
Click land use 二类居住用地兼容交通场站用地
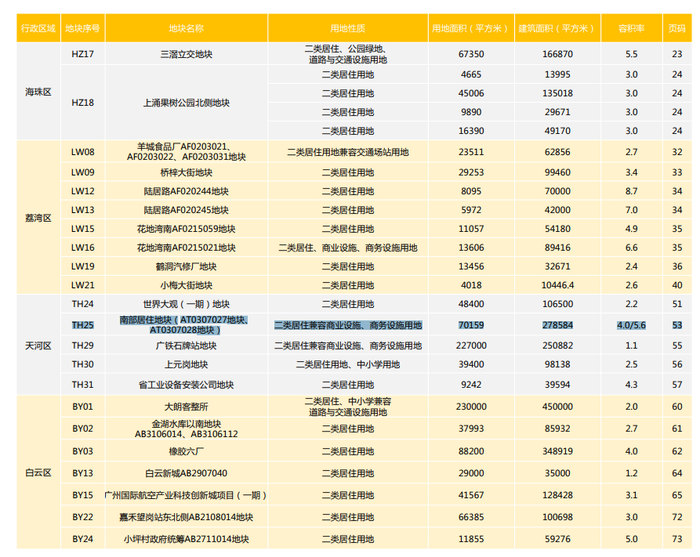(348, 152)
